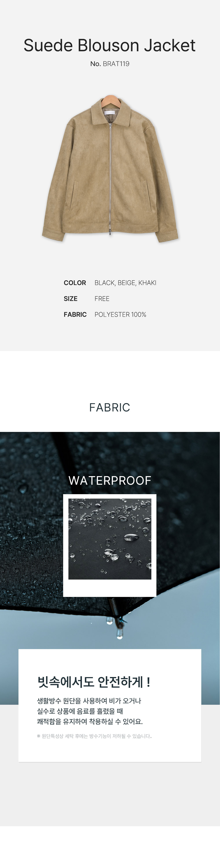Open the beige jacket product photo
This screenshot has width=220, height=868.
[x=110, y=169]
